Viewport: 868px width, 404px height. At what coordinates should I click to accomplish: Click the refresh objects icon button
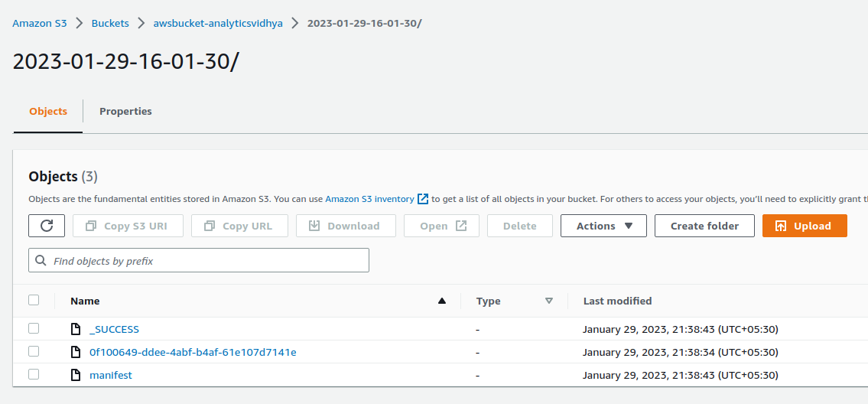(x=47, y=226)
